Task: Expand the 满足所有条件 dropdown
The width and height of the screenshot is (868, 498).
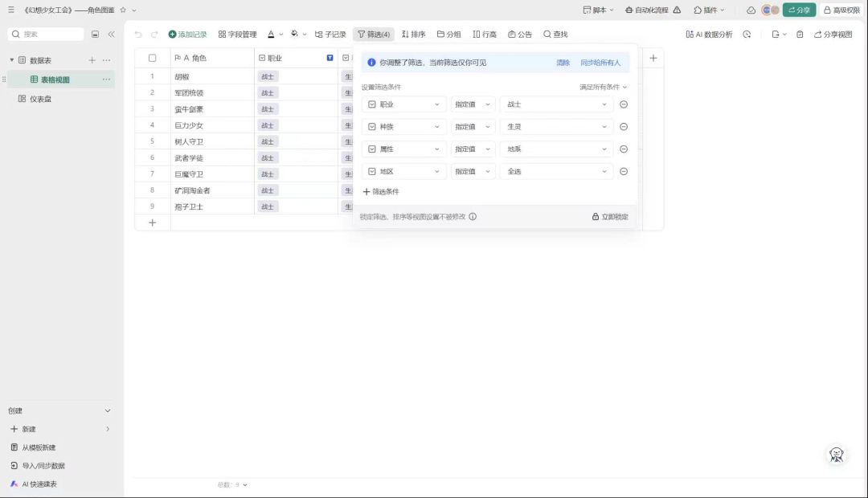Action: click(x=603, y=87)
